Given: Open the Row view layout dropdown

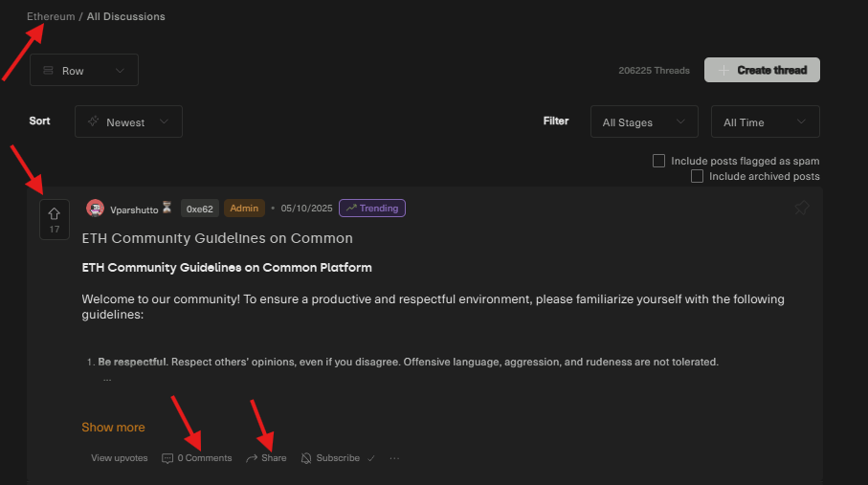Looking at the screenshot, I should click(x=84, y=71).
